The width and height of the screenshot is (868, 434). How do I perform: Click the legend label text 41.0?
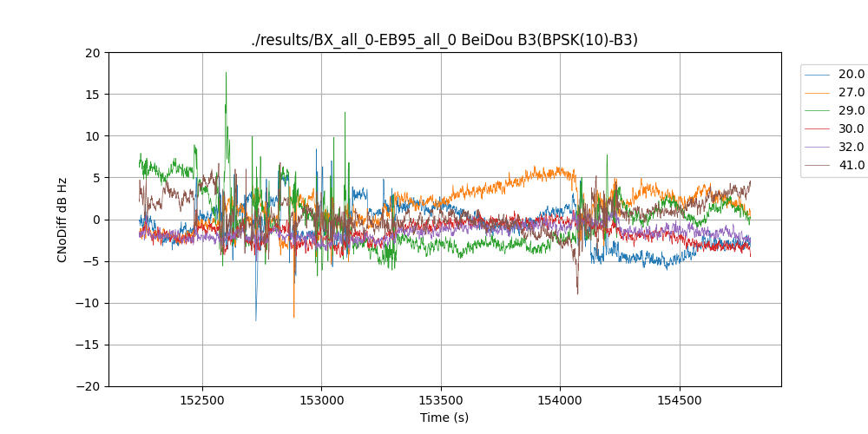point(851,165)
